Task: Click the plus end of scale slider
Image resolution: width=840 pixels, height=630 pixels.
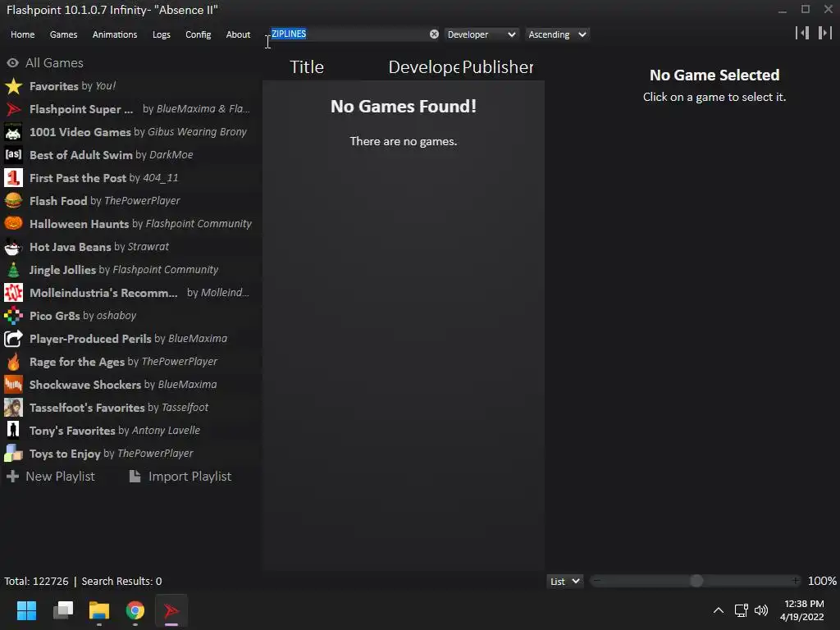Action: (796, 582)
